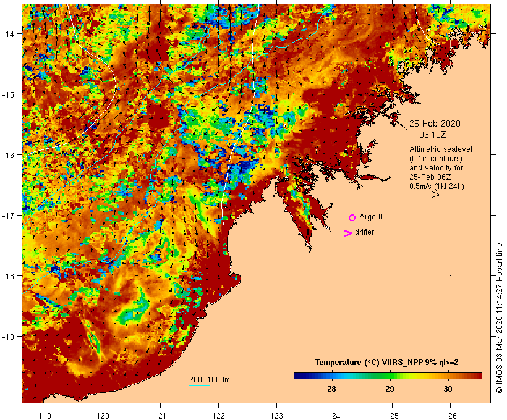Click the 'Temperature (°C) VIIRS_NPP 9% ql>=2' title
Screen dimensions: 507x420
pos(386,363)
